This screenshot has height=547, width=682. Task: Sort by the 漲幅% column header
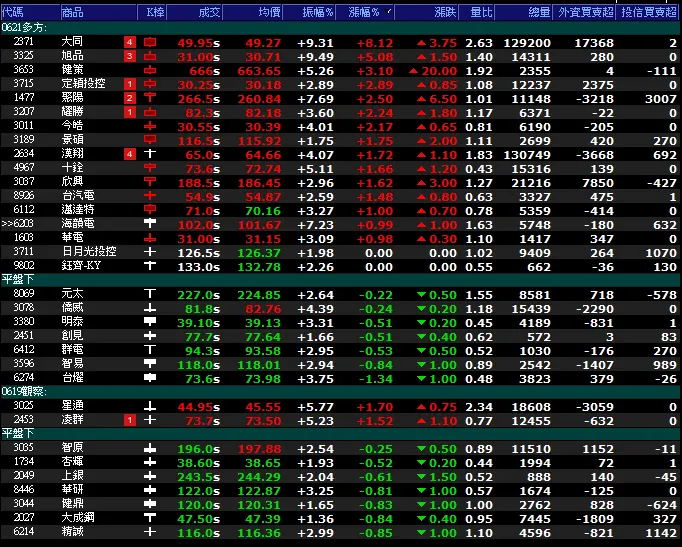(364, 12)
